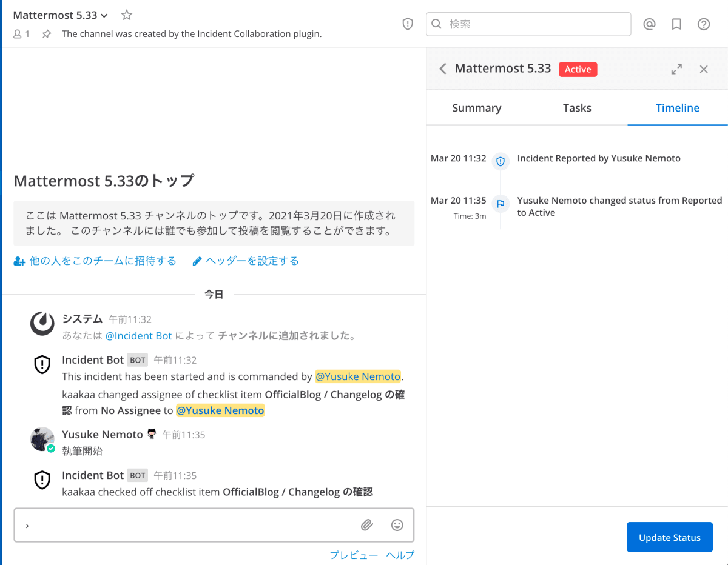Click the Incident Bot name at 11:32 post

(x=93, y=360)
